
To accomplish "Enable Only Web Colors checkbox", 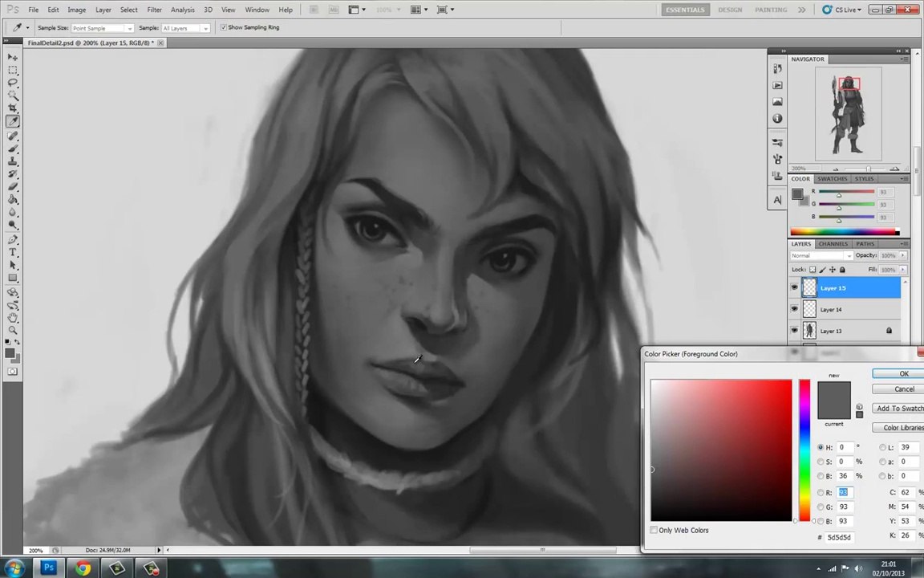I will coord(654,530).
